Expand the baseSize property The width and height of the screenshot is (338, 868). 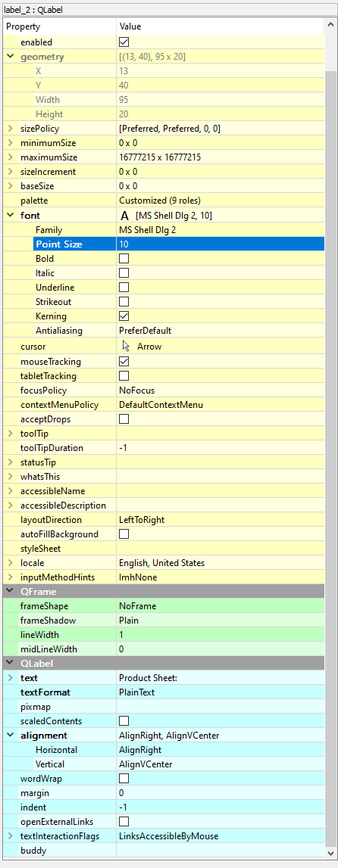tap(11, 186)
